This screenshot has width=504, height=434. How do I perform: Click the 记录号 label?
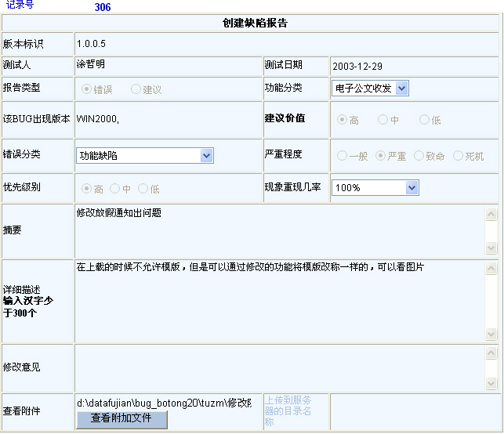point(20,5)
